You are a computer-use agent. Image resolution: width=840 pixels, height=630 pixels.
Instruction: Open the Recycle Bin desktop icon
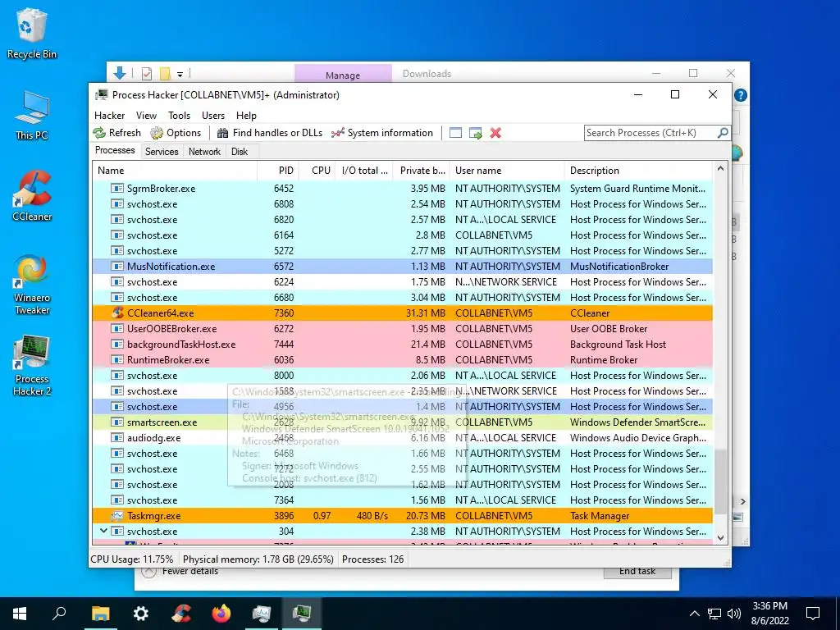[32, 33]
